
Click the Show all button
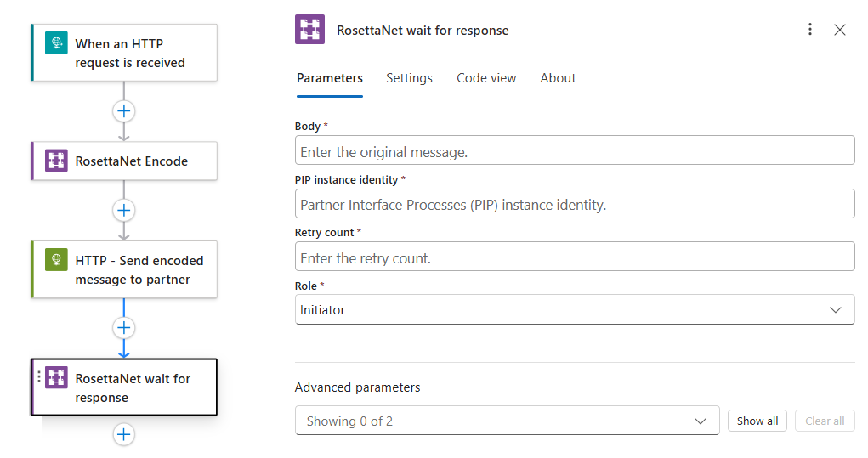[x=757, y=421]
